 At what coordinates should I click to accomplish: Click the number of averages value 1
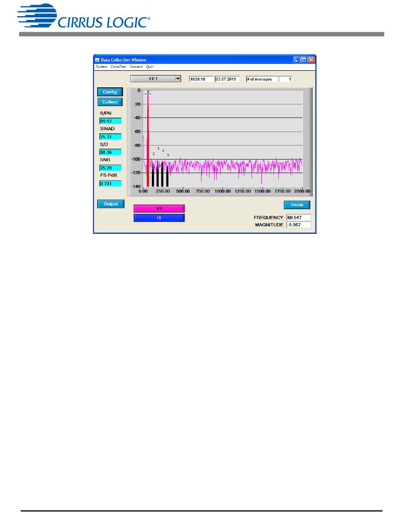(285, 79)
